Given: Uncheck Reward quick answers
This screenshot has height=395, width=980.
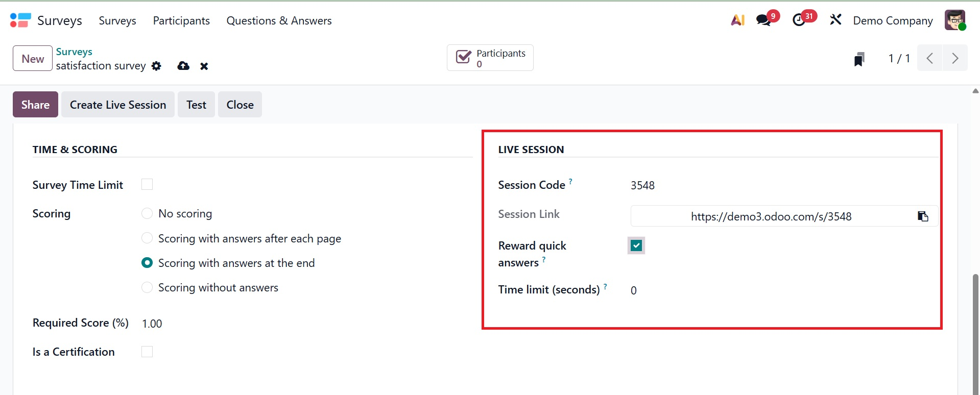Looking at the screenshot, I should point(636,245).
